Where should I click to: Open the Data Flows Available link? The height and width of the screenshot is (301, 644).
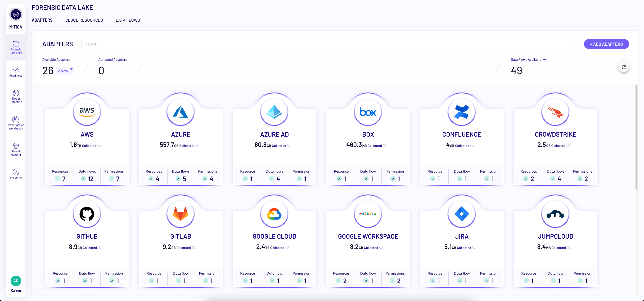click(x=528, y=59)
